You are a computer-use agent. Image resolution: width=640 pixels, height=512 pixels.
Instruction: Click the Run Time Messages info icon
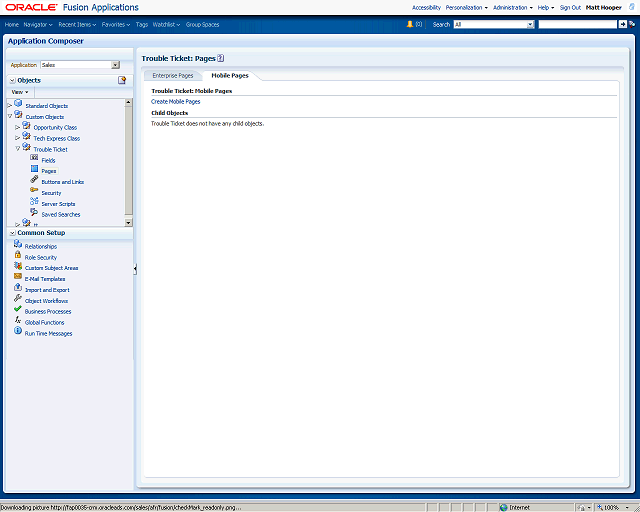tap(18, 331)
